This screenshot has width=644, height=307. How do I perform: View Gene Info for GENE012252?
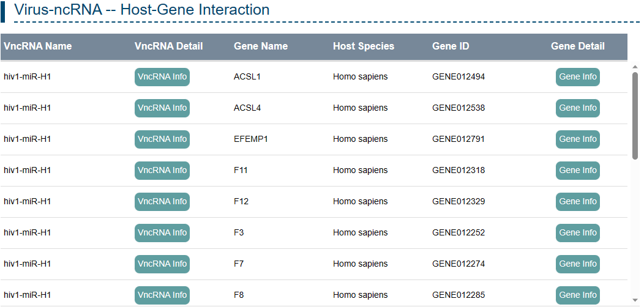[x=577, y=233]
